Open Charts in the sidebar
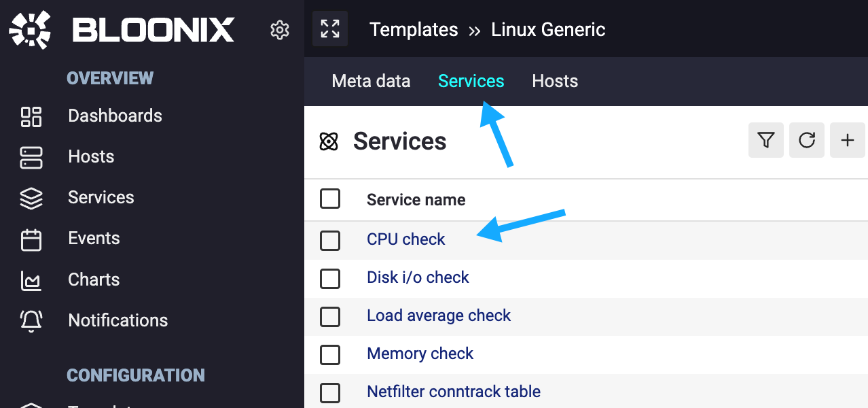The width and height of the screenshot is (868, 408). click(94, 279)
